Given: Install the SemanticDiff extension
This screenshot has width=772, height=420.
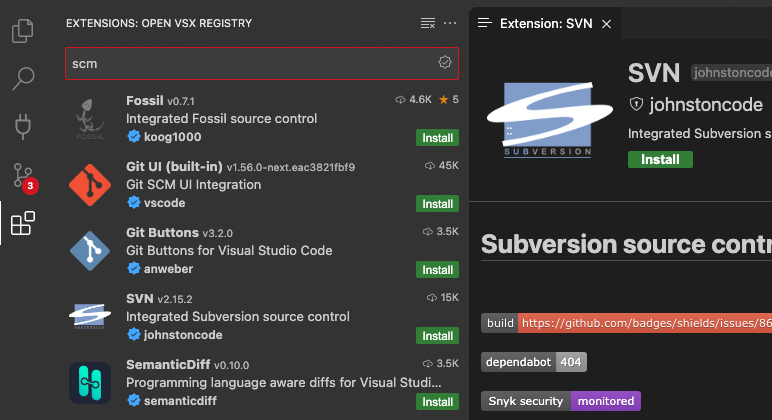Looking at the screenshot, I should (437, 402).
